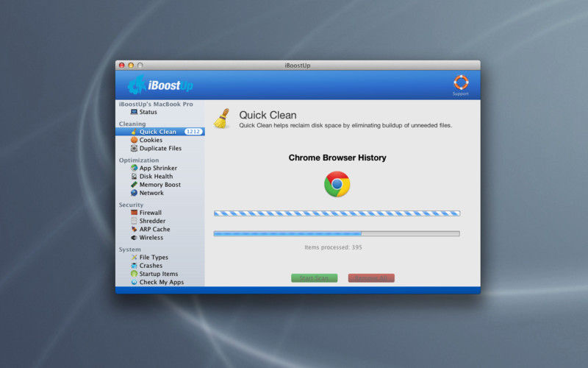
Task: Click the Quick Clean page title
Action: tap(268, 115)
